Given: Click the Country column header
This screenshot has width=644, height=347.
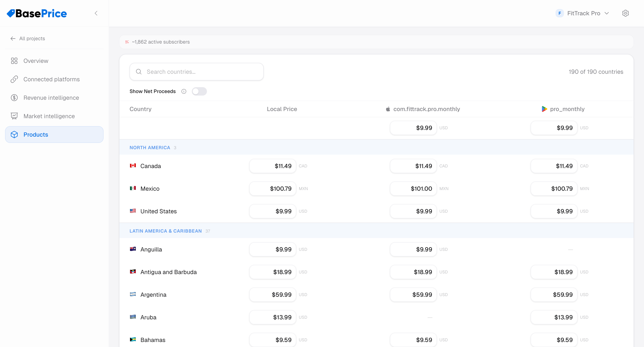Looking at the screenshot, I should pos(140,109).
